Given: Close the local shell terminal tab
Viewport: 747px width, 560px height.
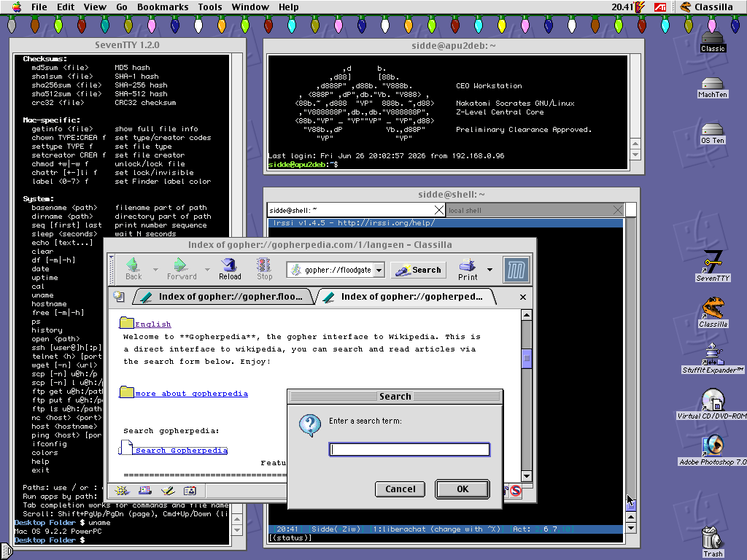Looking at the screenshot, I should (x=618, y=210).
